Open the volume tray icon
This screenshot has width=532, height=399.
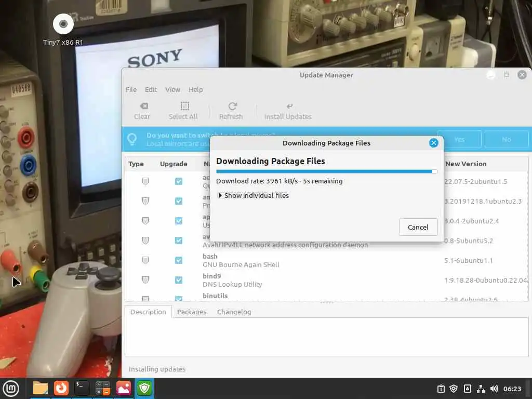tap(494, 389)
